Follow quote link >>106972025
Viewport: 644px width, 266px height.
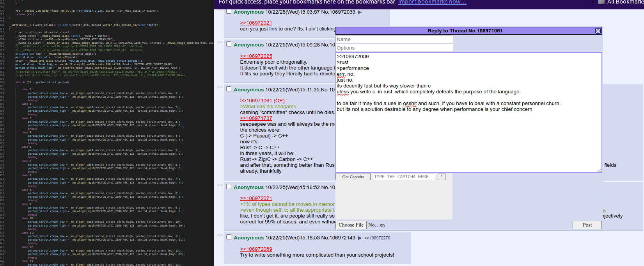point(256,56)
